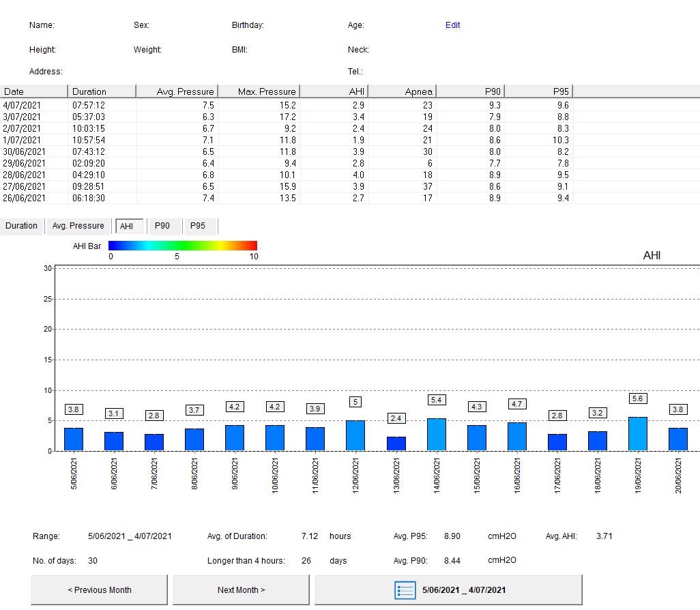
Task: Go to Previous Month
Action: (100, 590)
